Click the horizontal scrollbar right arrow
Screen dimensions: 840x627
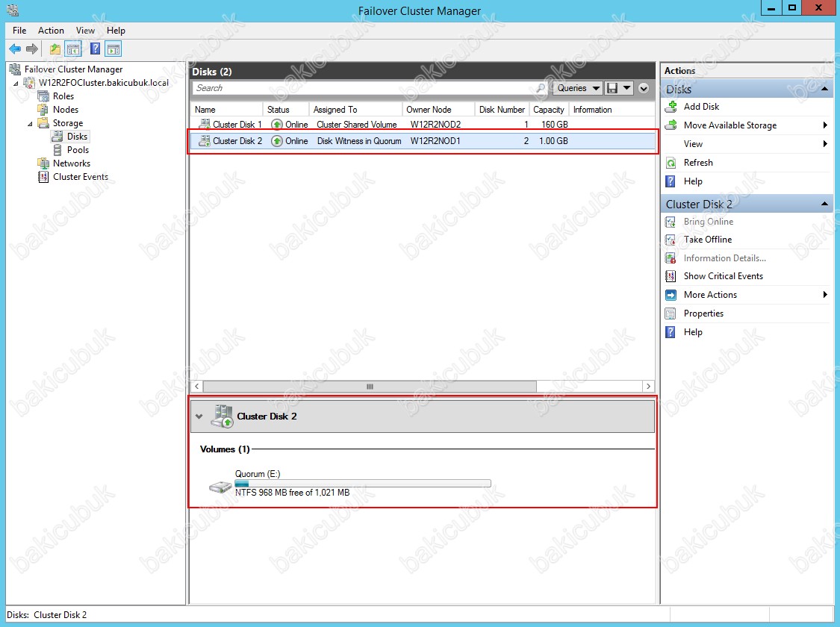(x=648, y=386)
